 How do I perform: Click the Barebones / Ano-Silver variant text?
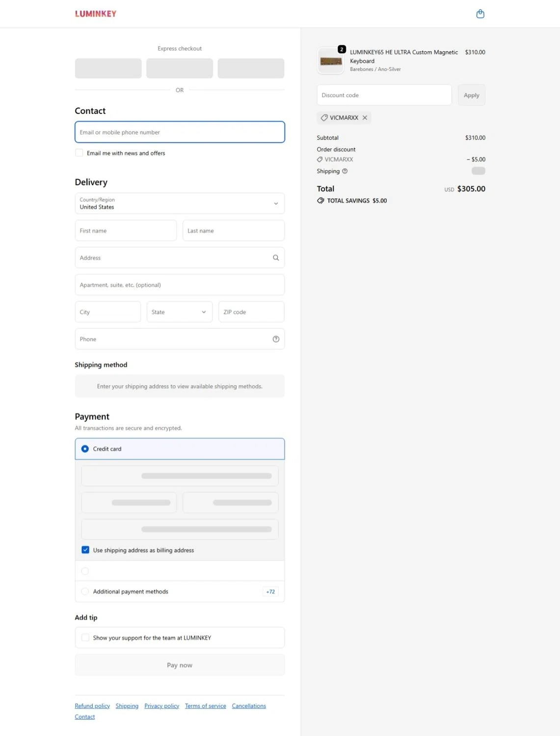(x=375, y=69)
